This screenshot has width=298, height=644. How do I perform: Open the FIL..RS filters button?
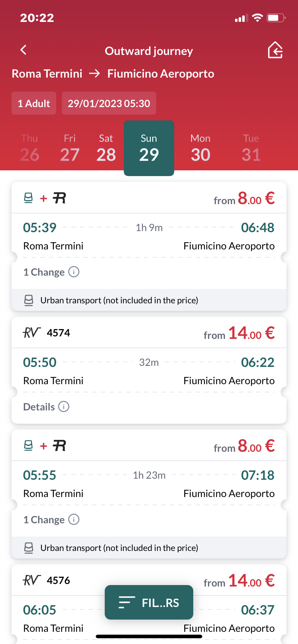pos(149,602)
